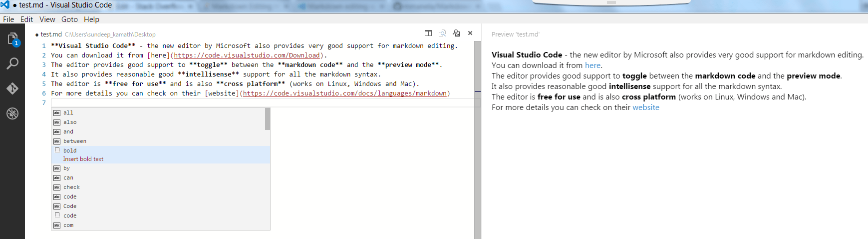Viewport: 868px width, 239px height.
Task: Select the test.md editor tab title
Action: (x=51, y=34)
